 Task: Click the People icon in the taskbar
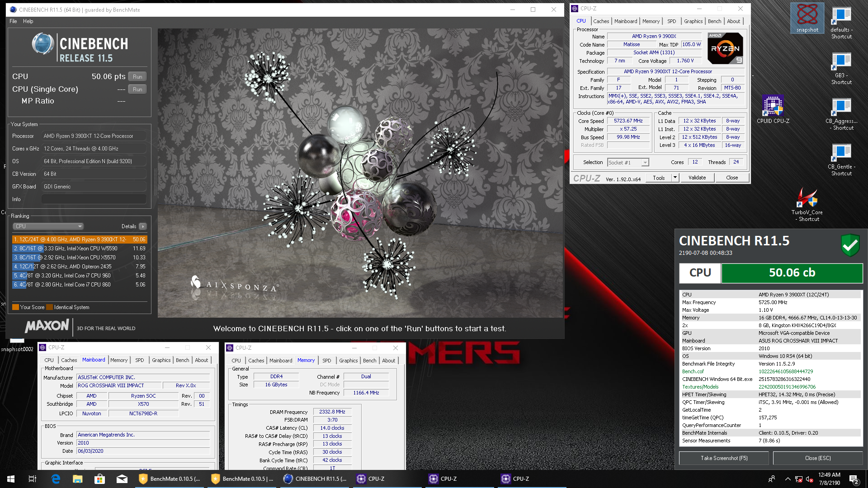772,479
